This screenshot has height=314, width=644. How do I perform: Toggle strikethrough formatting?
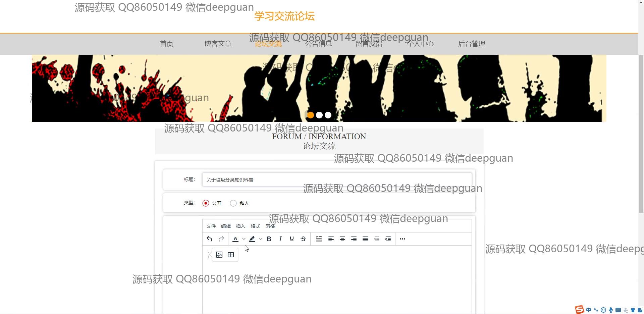(x=303, y=239)
